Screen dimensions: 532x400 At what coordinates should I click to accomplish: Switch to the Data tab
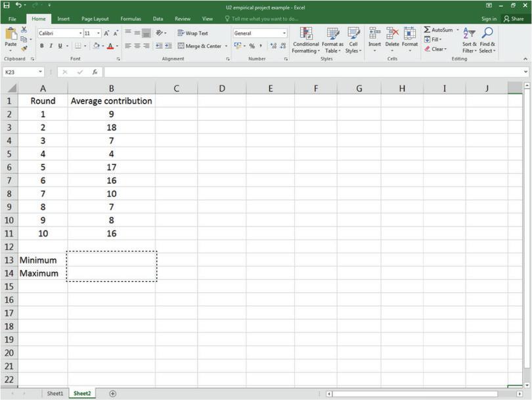tap(158, 19)
